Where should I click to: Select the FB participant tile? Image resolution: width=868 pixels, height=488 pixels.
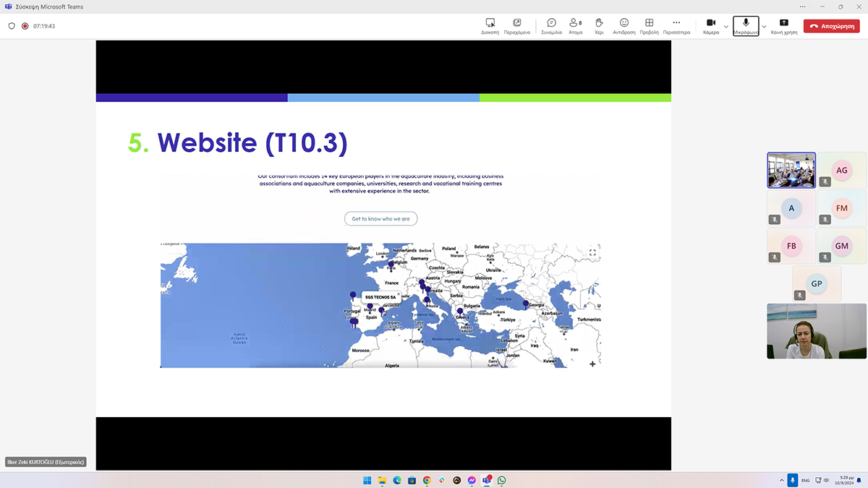click(x=791, y=246)
